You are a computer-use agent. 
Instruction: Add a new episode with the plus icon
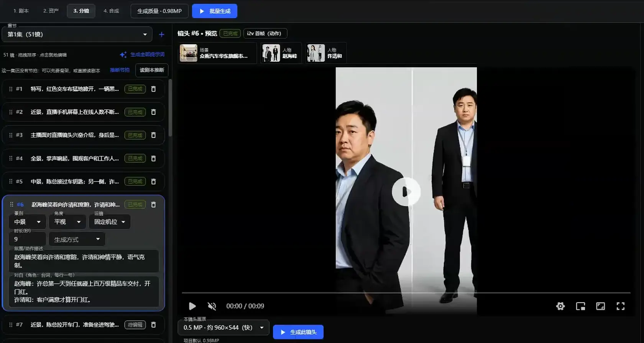coord(161,34)
